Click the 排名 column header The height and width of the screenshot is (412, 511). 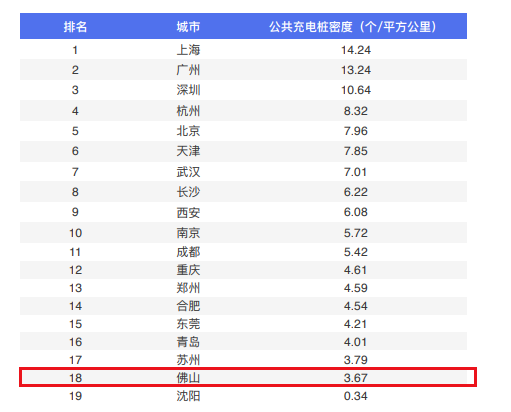[75, 27]
